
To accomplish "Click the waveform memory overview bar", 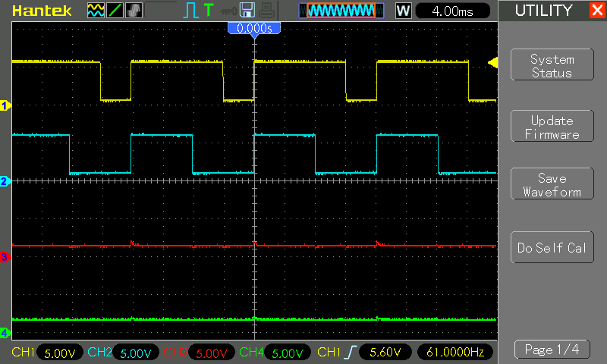I will (341, 11).
